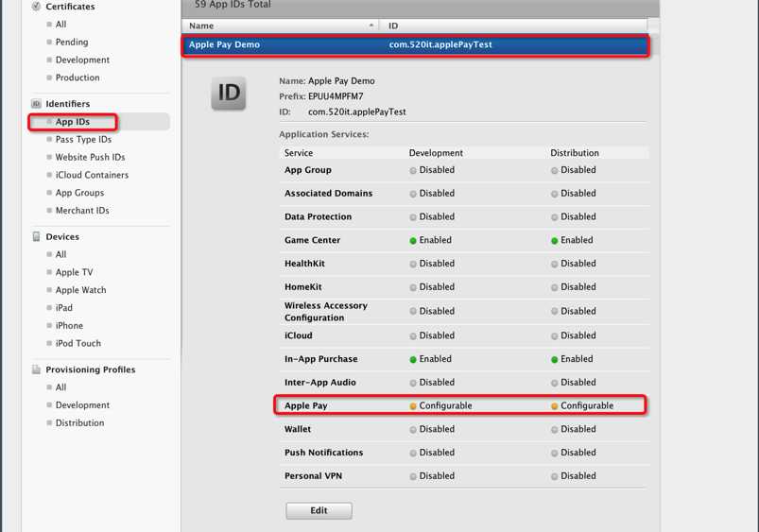Open Pending certificates

tap(72, 43)
